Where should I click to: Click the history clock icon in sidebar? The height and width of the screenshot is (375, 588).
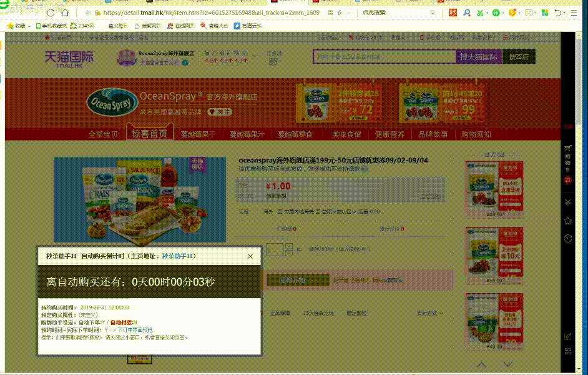point(568,238)
